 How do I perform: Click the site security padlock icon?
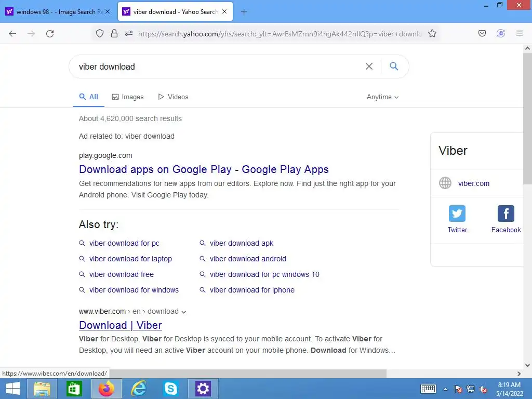[114, 33]
